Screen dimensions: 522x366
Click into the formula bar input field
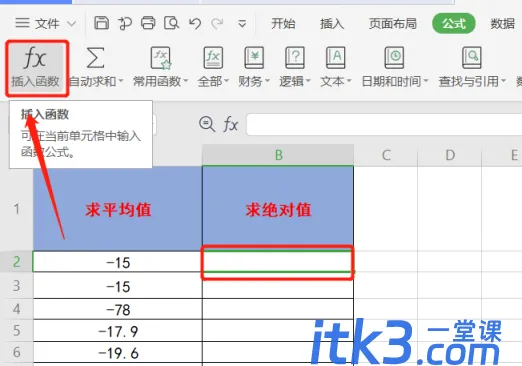click(x=384, y=124)
